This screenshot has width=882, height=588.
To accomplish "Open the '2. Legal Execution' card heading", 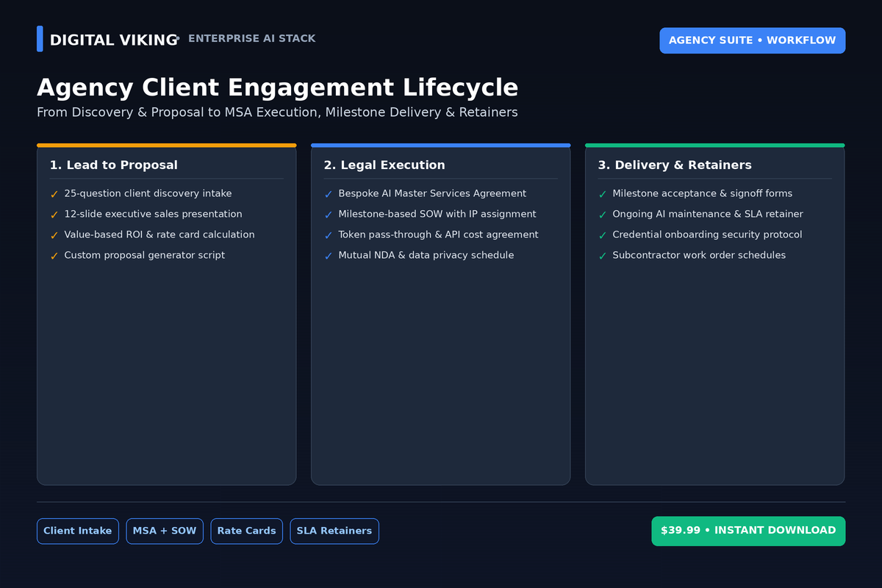I will click(x=384, y=165).
